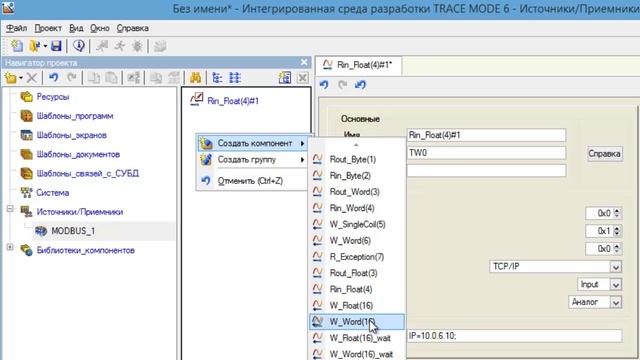This screenshot has height=360, width=640.
Task: Click the spinner on the first 0x0 field
Action: pyautogui.click(x=617, y=213)
